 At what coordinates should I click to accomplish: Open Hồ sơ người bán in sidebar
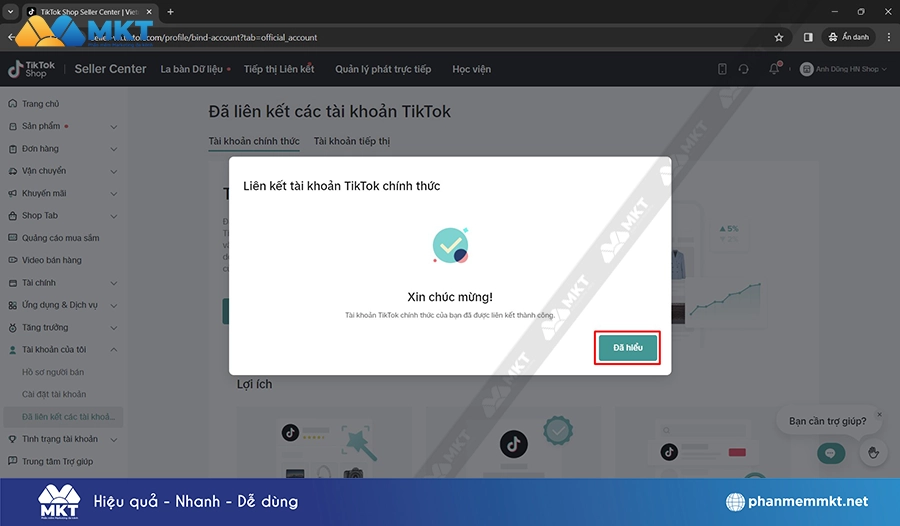tap(54, 372)
